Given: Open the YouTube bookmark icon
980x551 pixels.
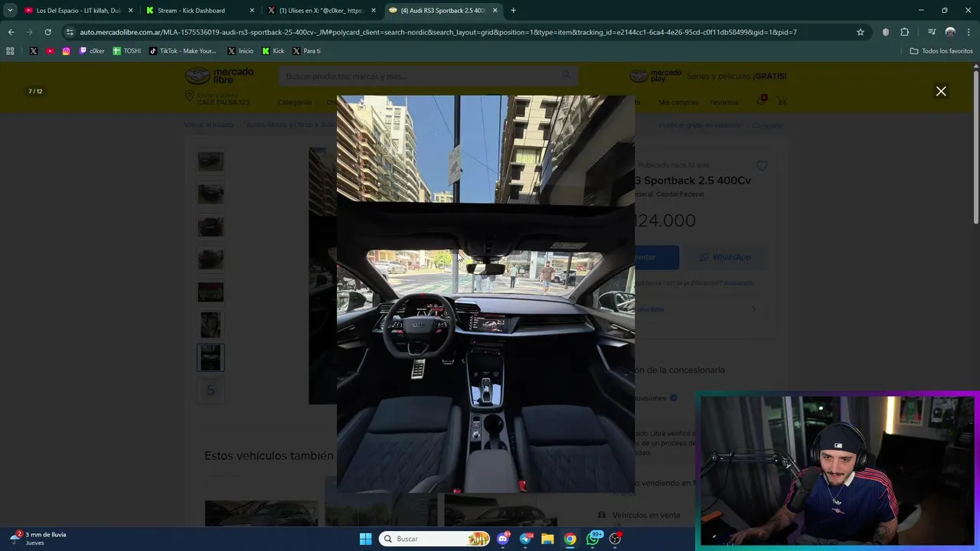Looking at the screenshot, I should click(50, 51).
